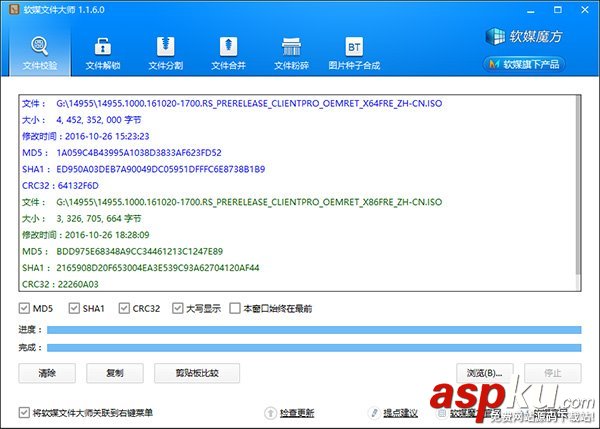
Task: Toggle 将软媒文件大师关联到右键菜单 checkbox
Action: point(24,412)
